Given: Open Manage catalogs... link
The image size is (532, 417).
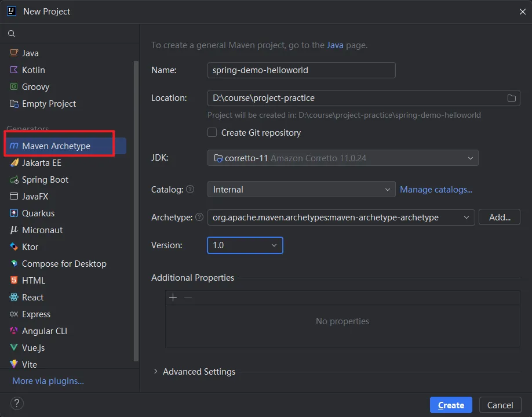Looking at the screenshot, I should (436, 190).
